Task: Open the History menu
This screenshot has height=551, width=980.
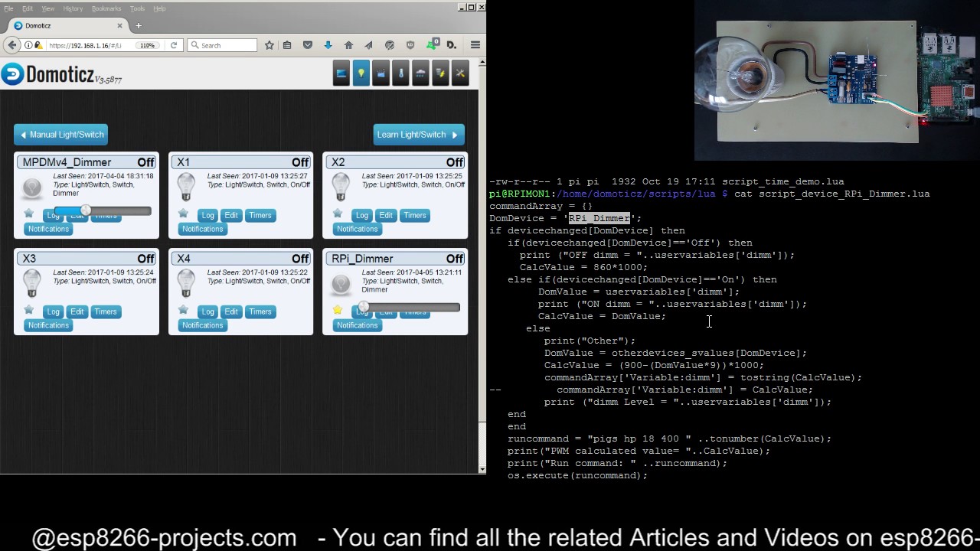Action: tap(73, 8)
